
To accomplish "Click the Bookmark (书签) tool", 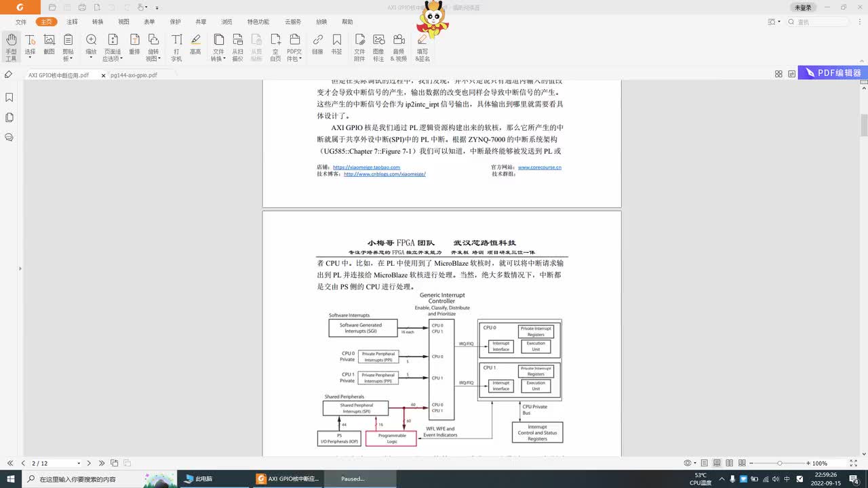I will click(x=336, y=45).
